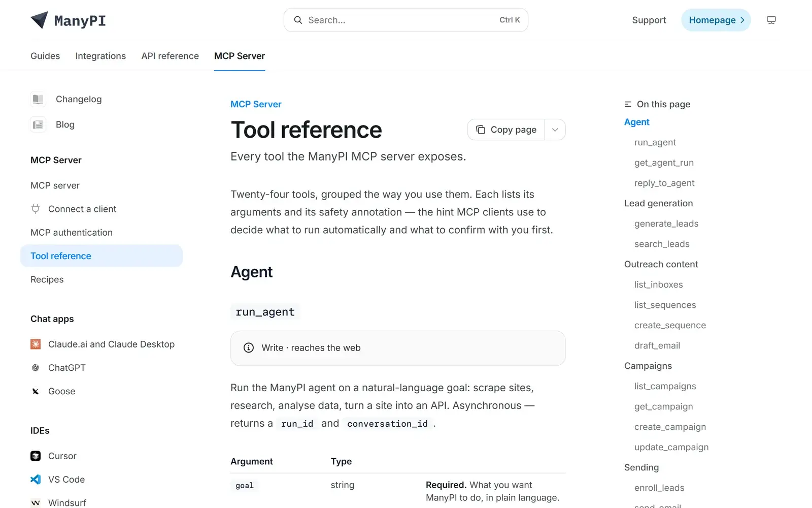This screenshot has width=812, height=508.
Task: Toggle the theme monitor icon
Action: click(x=771, y=20)
